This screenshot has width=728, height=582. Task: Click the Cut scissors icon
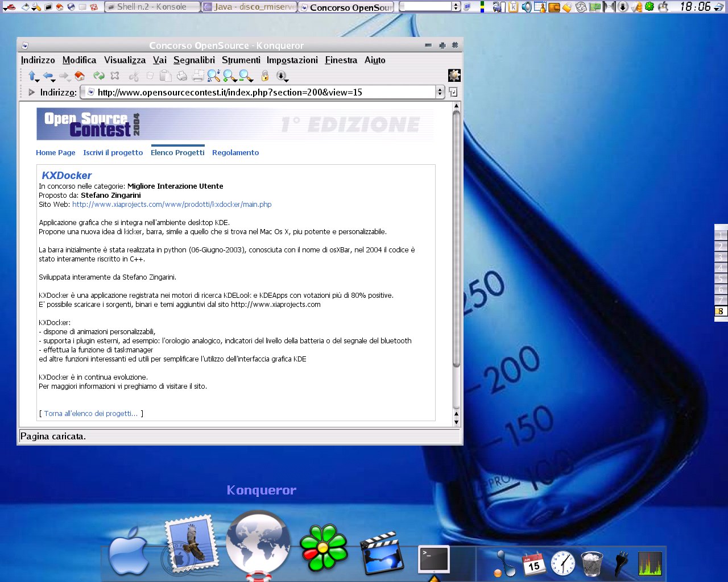click(134, 76)
